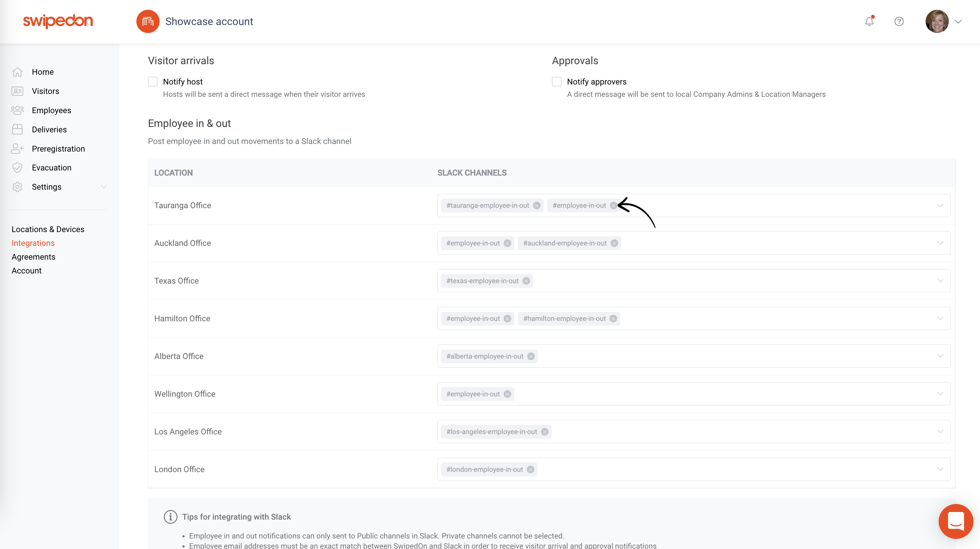This screenshot has height=549, width=980.
Task: Open the chat support bubble
Action: click(956, 521)
